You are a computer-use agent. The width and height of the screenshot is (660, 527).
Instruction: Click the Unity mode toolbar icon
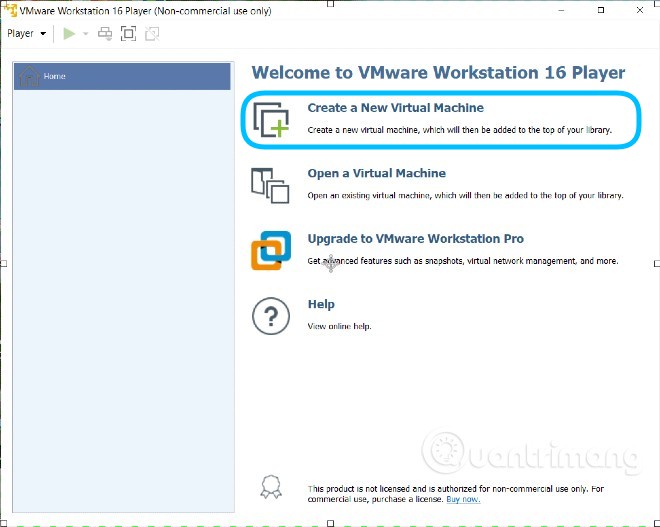(152, 34)
